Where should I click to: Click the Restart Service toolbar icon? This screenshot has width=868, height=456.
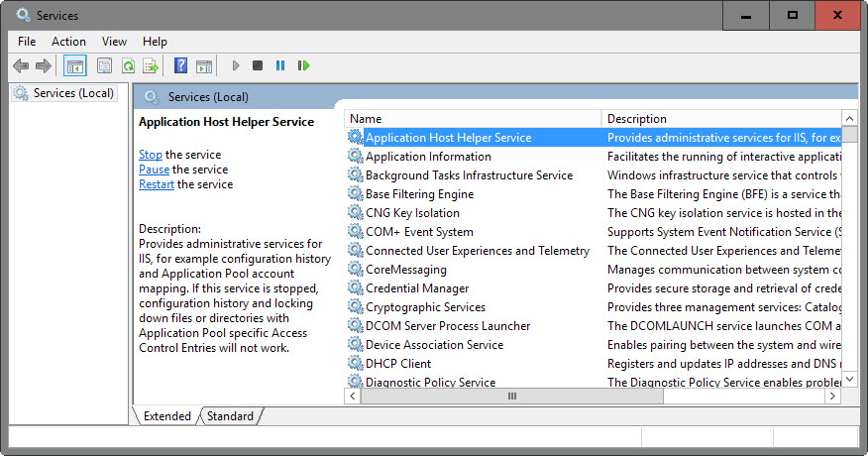[x=303, y=66]
